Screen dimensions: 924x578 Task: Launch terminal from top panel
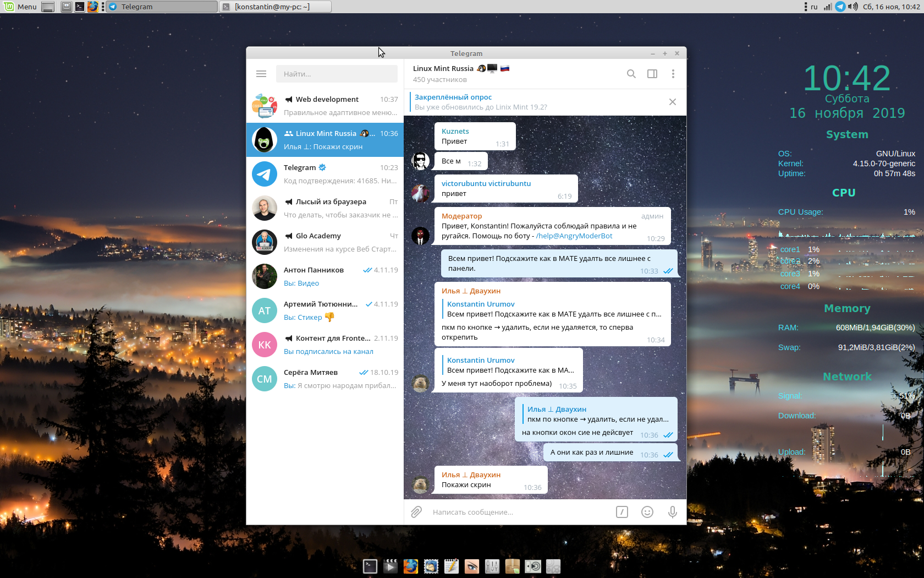[80, 7]
